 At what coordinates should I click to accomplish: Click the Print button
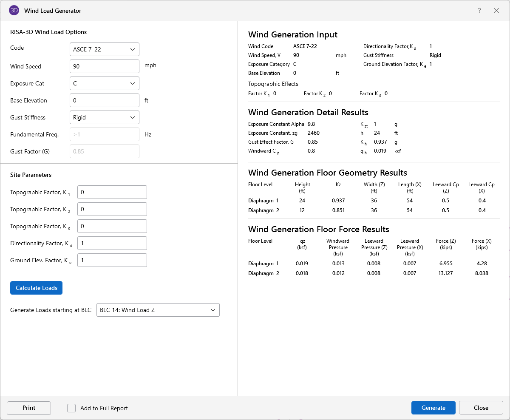pos(29,408)
